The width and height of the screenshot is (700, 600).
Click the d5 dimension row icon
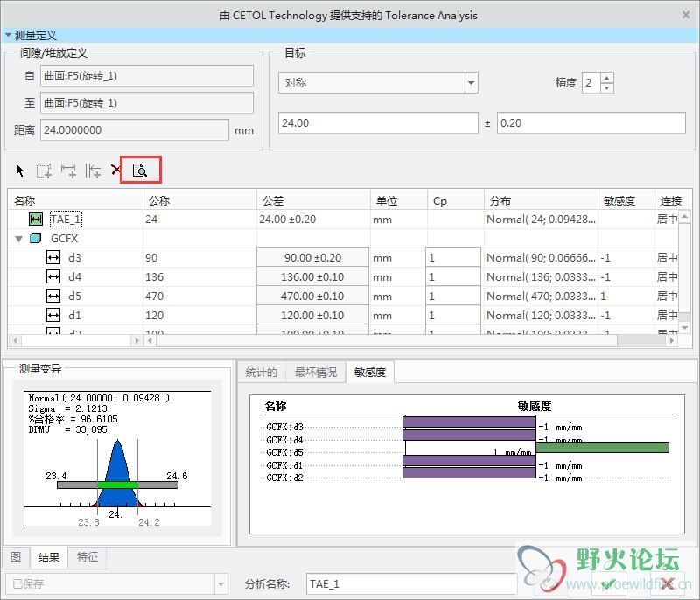(53, 296)
